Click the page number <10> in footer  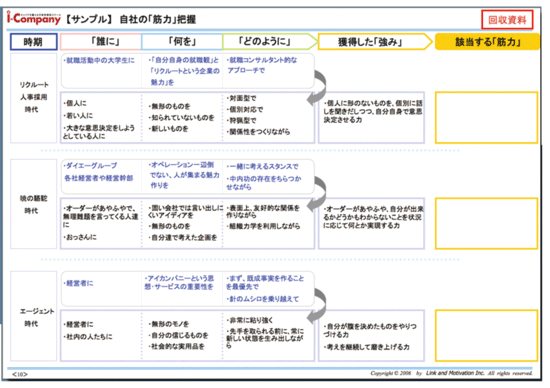pyautogui.click(x=20, y=374)
